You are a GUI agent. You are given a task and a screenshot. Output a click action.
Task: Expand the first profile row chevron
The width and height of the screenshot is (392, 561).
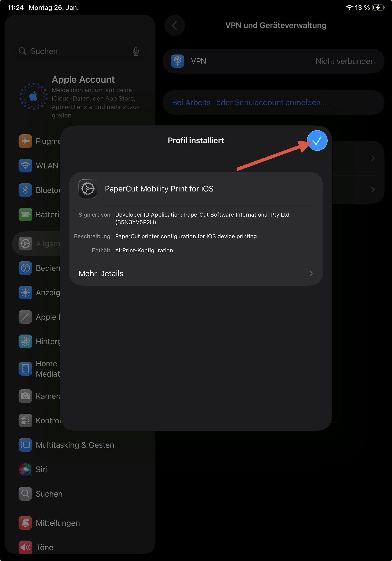tap(372, 158)
